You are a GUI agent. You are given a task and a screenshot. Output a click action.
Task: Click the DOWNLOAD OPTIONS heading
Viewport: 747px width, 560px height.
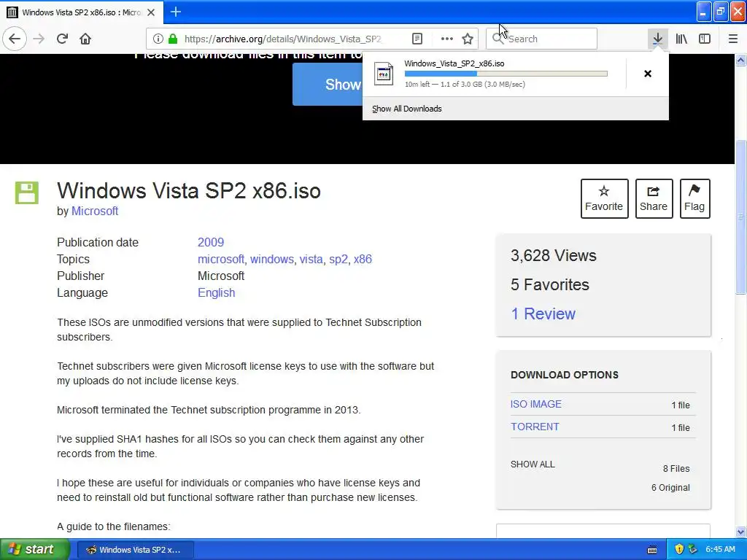tap(565, 375)
